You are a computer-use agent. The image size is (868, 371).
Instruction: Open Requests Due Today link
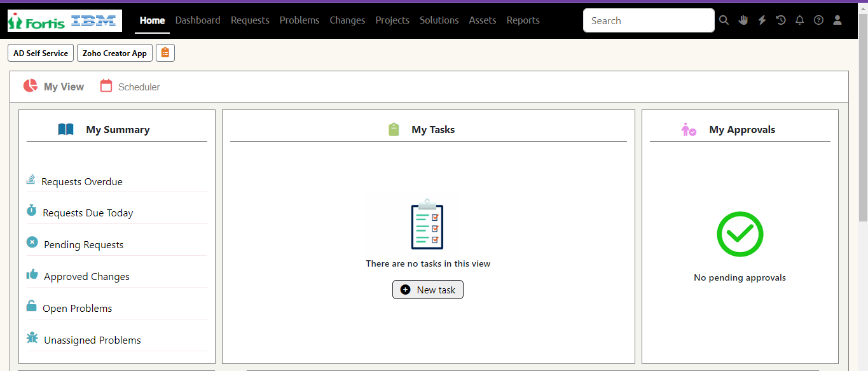point(88,213)
